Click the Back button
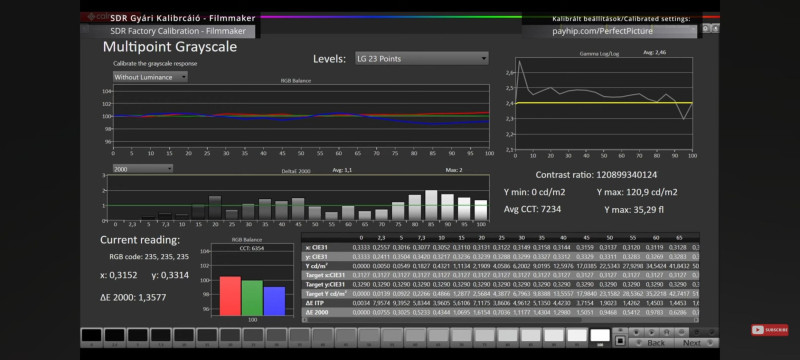This screenshot has width=800, height=360. [x=652, y=343]
